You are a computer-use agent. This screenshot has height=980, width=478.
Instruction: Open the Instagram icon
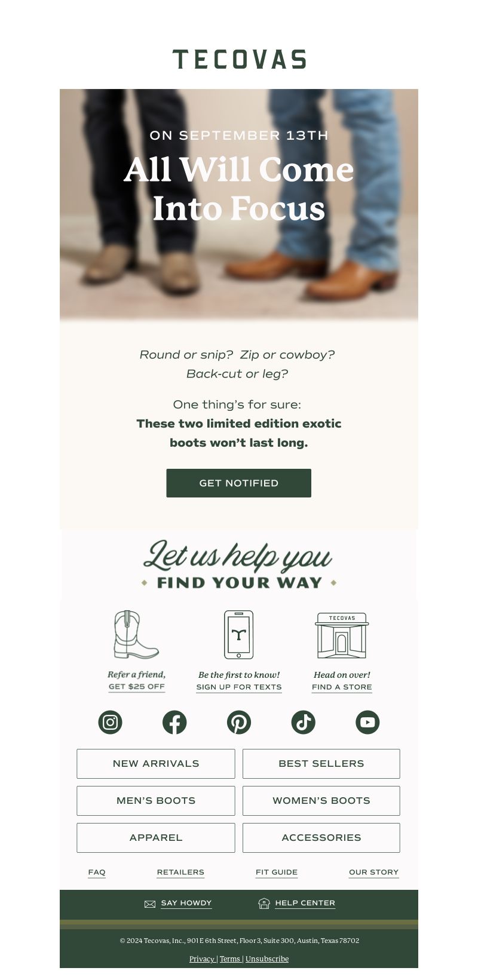click(110, 722)
